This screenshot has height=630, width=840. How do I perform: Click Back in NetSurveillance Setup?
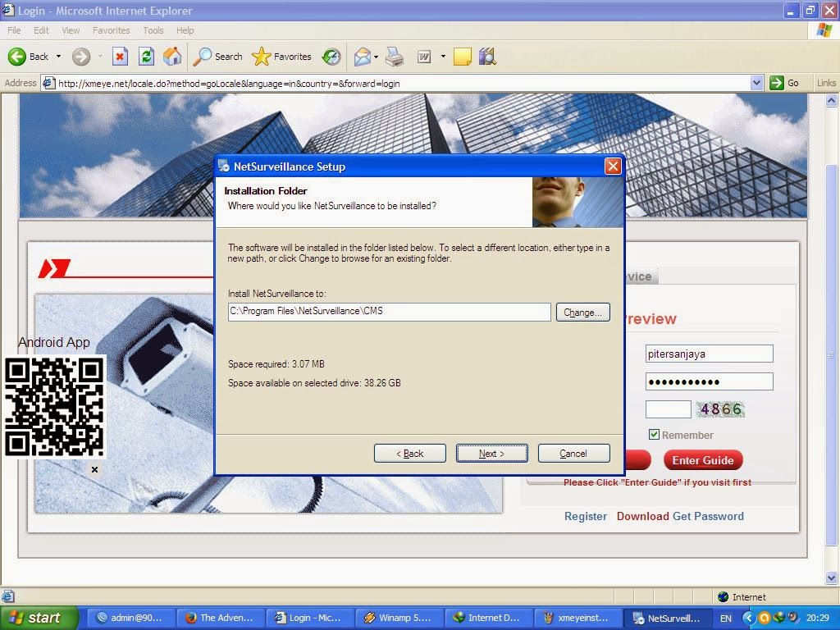point(410,453)
